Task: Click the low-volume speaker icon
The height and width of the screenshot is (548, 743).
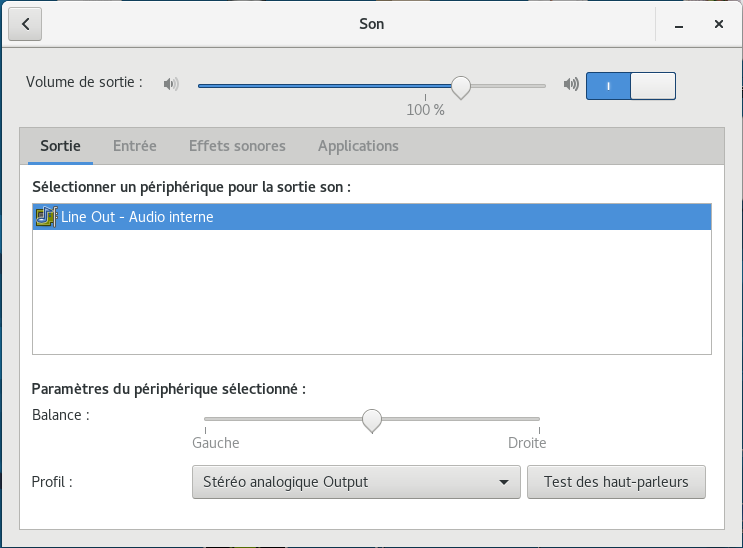Action: coord(171,84)
